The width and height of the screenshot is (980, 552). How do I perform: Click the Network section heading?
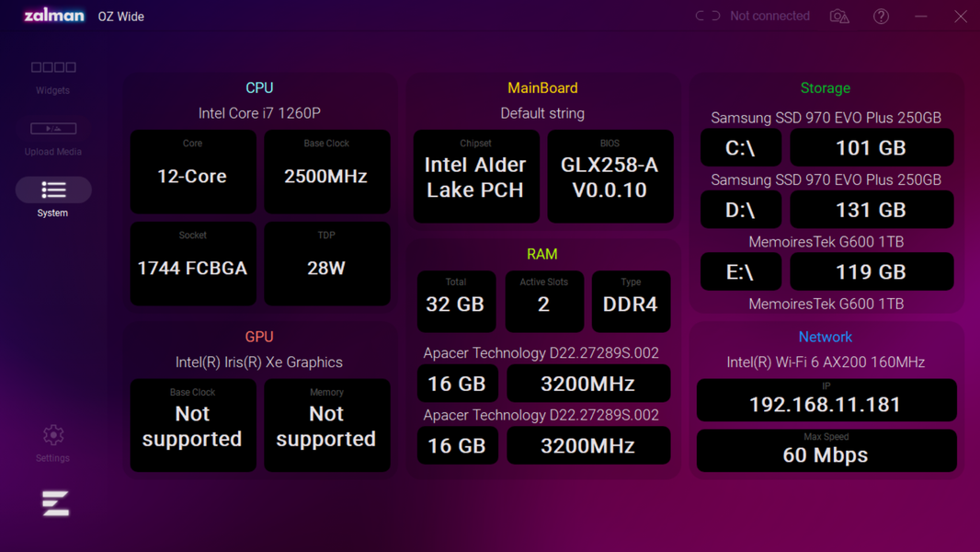click(x=825, y=337)
